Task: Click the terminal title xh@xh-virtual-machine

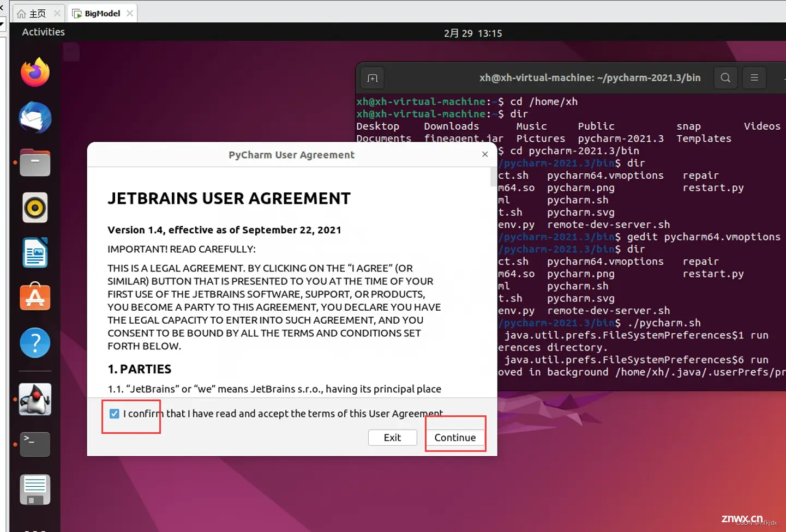Action: (590, 78)
